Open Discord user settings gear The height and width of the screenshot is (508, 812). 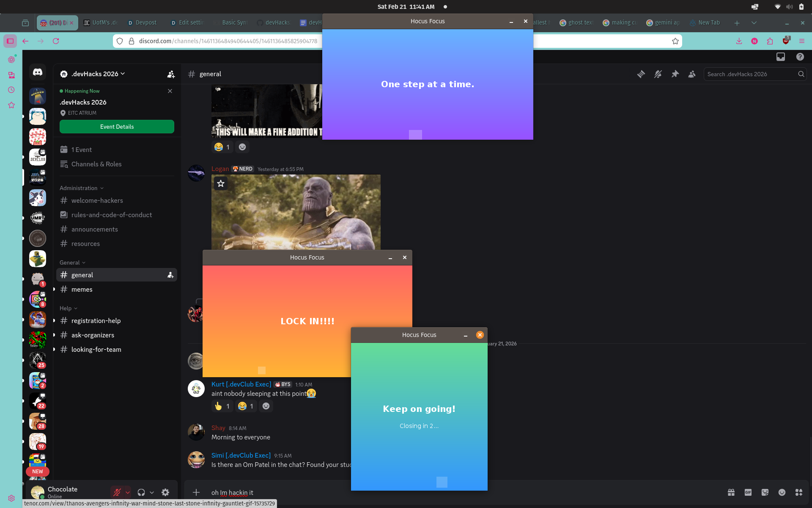[165, 492]
